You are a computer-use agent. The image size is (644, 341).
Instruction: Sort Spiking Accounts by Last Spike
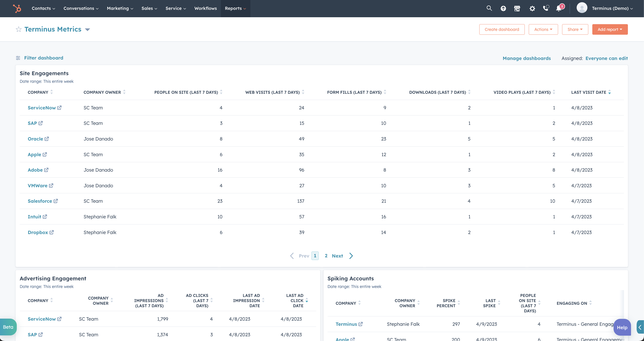coord(499,303)
